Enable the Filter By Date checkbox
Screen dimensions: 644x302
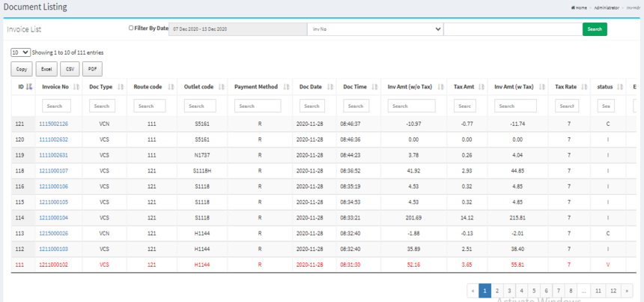[x=131, y=28]
